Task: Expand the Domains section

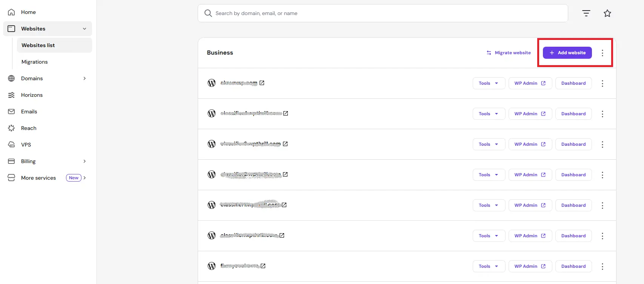Action: pos(85,78)
